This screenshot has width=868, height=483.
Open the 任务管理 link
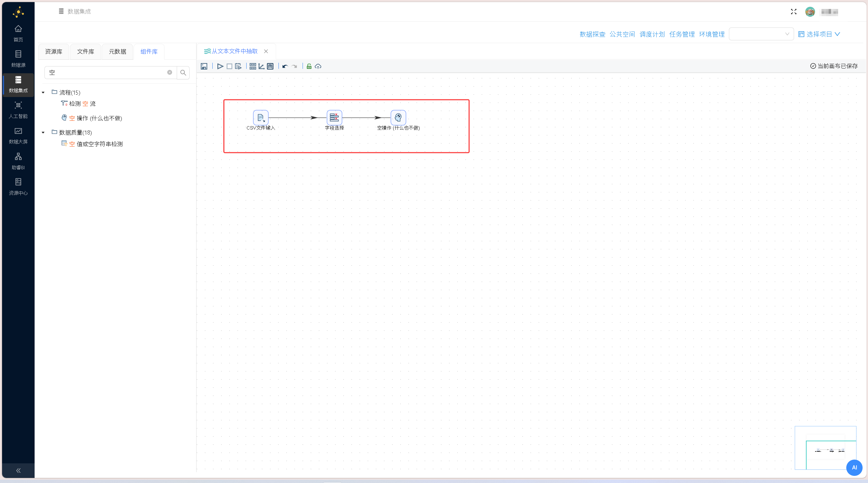coord(682,34)
